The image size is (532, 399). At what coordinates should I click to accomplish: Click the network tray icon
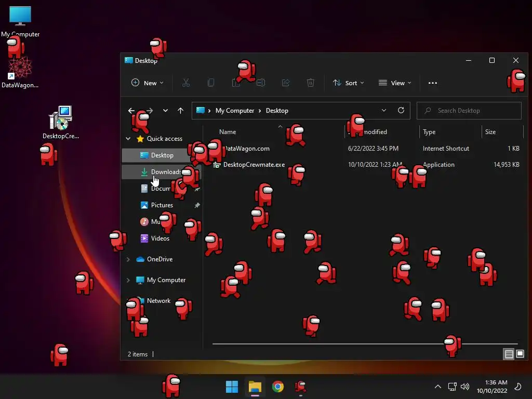coord(452,387)
